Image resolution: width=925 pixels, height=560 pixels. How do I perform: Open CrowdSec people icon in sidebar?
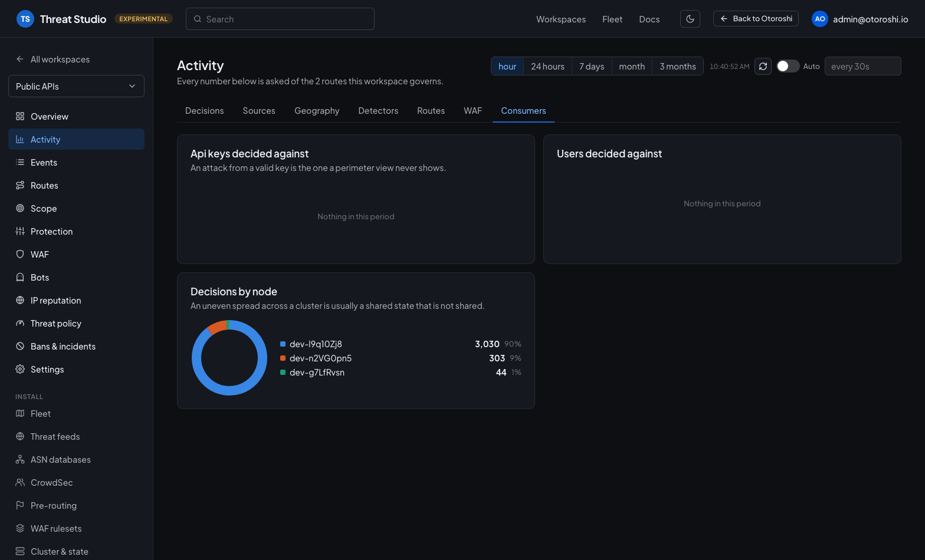20,483
